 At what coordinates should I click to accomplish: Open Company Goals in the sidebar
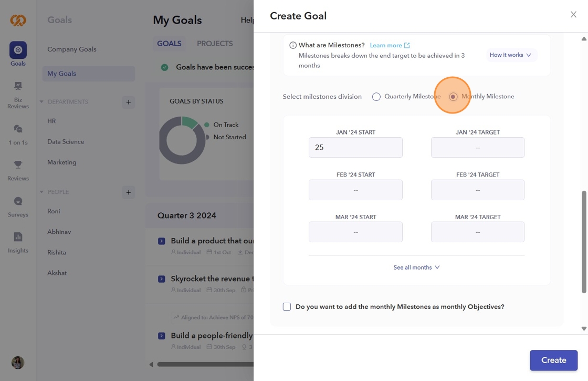[72, 49]
